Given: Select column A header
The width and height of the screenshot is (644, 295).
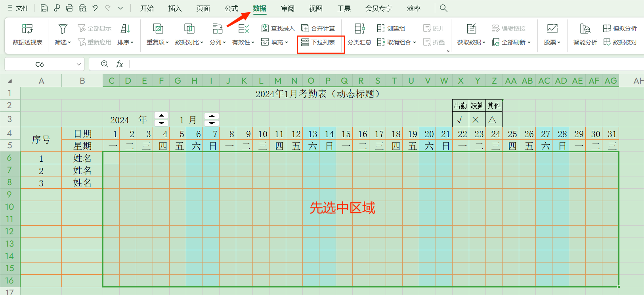Looking at the screenshot, I should [x=41, y=81].
